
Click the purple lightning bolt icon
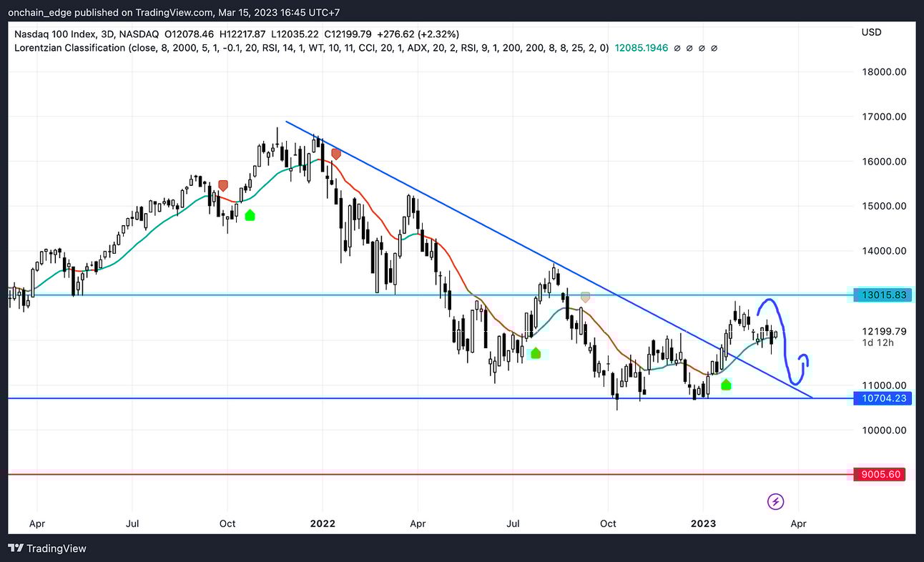[775, 501]
